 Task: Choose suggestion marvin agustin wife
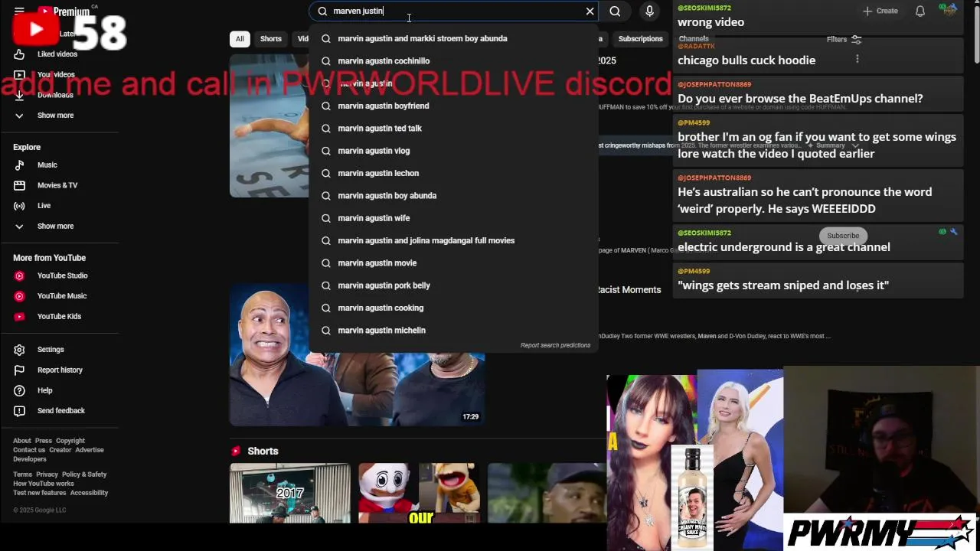[453, 218]
